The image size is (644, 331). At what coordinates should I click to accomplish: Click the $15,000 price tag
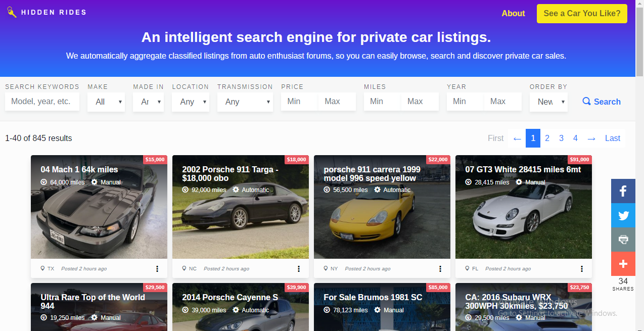coord(155,160)
